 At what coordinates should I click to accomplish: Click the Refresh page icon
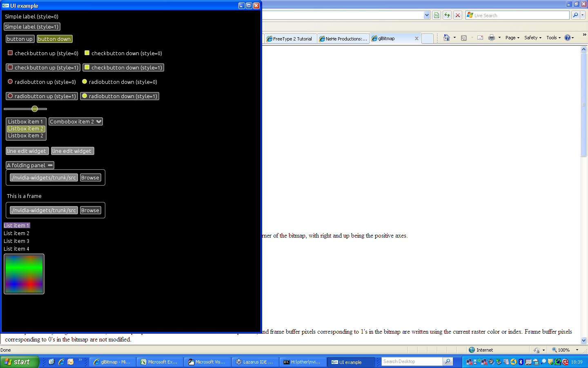[x=447, y=15]
